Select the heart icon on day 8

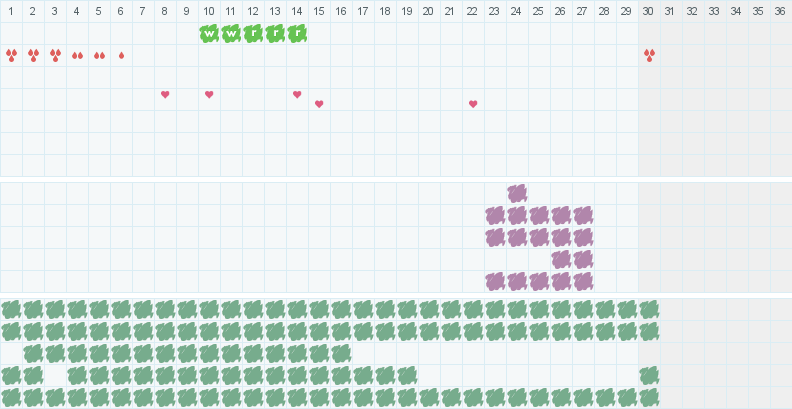tap(165, 94)
